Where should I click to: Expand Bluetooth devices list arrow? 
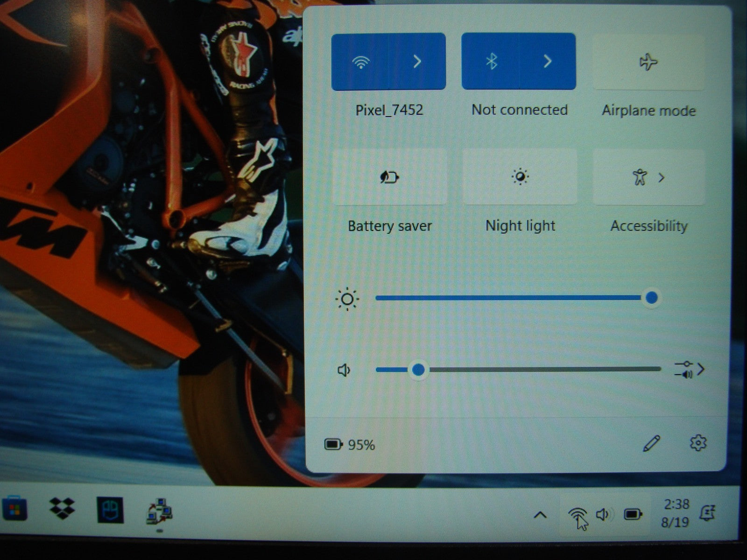coord(548,62)
